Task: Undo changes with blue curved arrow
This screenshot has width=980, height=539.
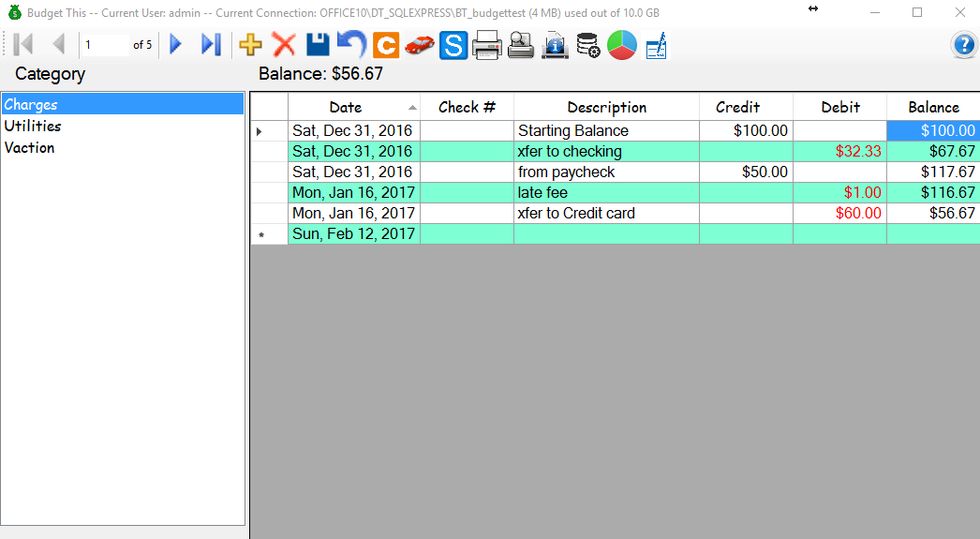Action: 352,45
